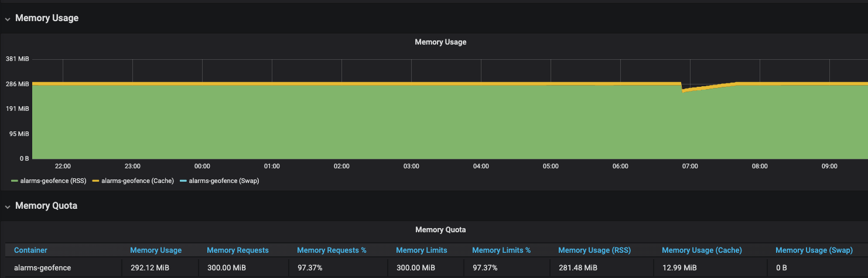Sort table by Container column
This screenshot has height=278, width=868.
click(x=30, y=250)
